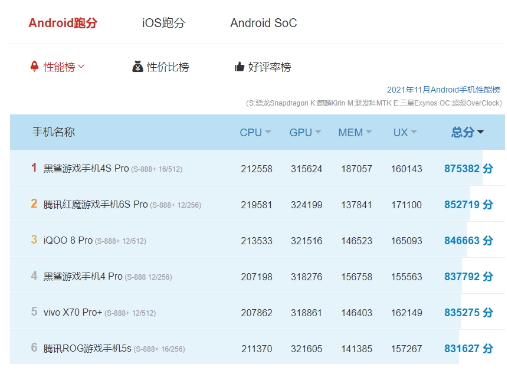
Task: Click the thumbs-up icon for 好评率榜
Action: coord(239,67)
